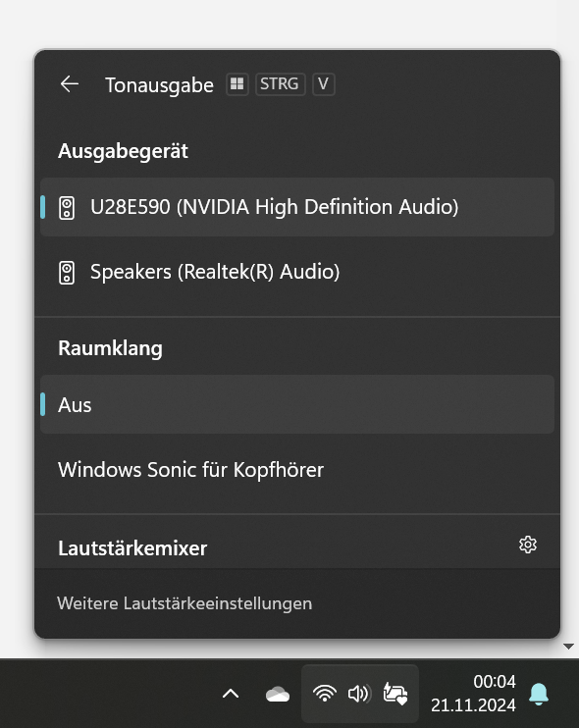The image size is (579, 728).
Task: Click the speaker icon beside Realtek Audio
Action: [x=67, y=273]
